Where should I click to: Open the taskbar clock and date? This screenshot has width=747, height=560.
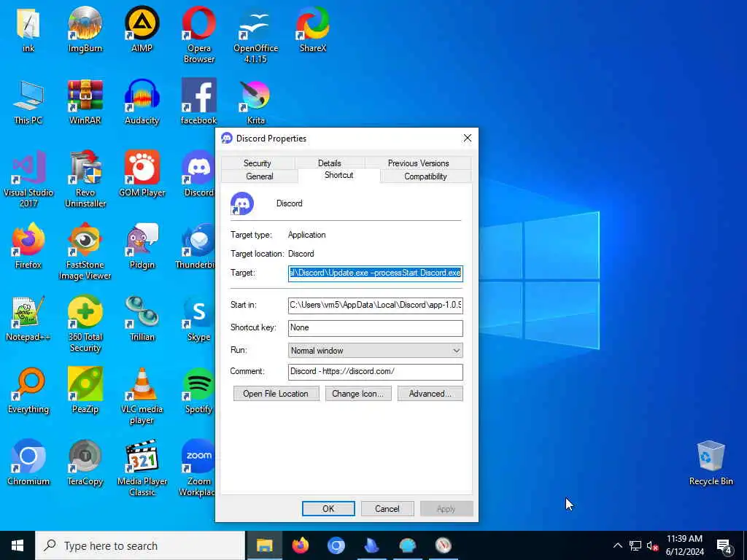684,545
